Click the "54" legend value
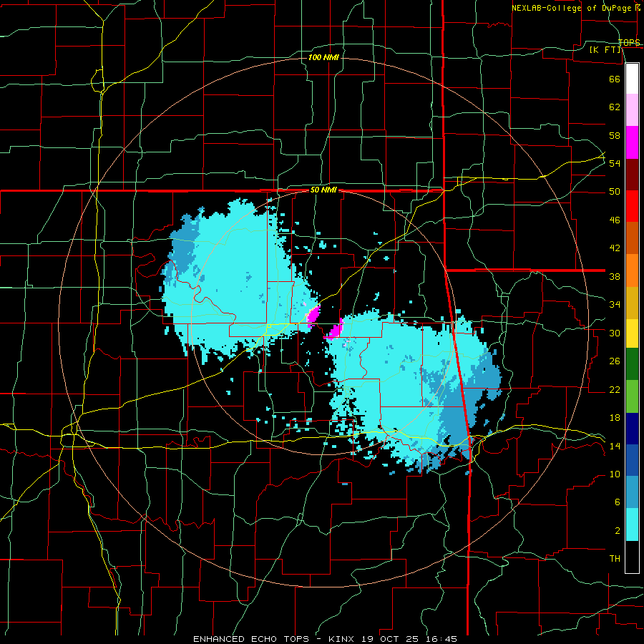This screenshot has width=644, height=644. click(615, 163)
